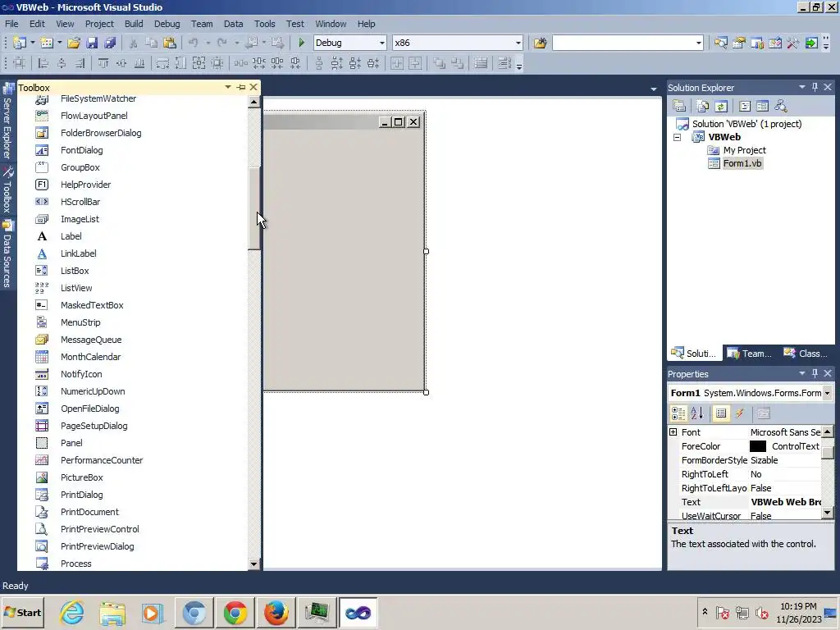The height and width of the screenshot is (630, 840).
Task: Click Solution Explorer View Code icon
Action: 745,106
